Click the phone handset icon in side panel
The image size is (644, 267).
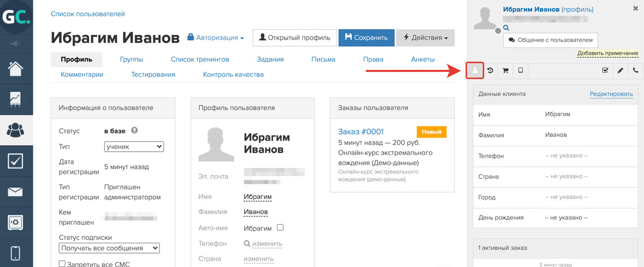pyautogui.click(x=636, y=70)
